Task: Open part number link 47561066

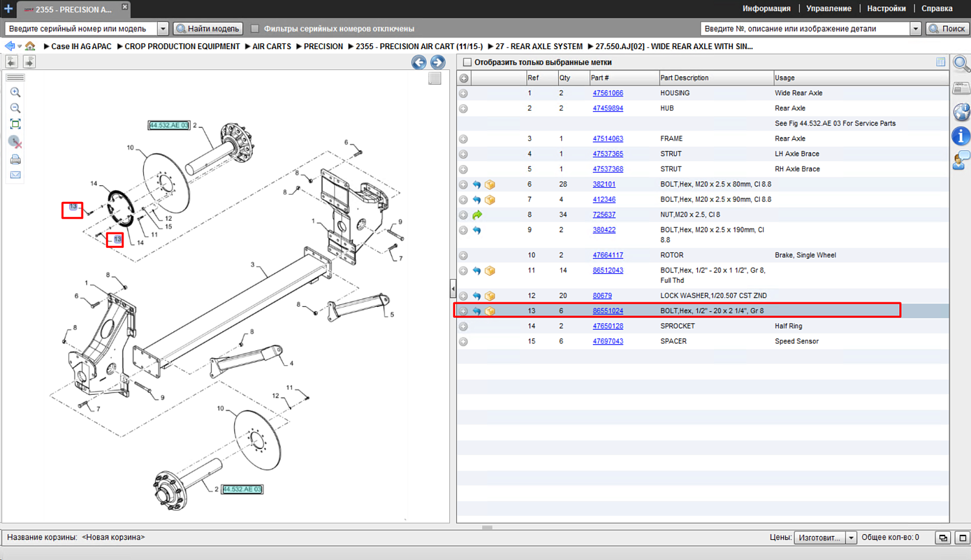Action: coord(608,93)
